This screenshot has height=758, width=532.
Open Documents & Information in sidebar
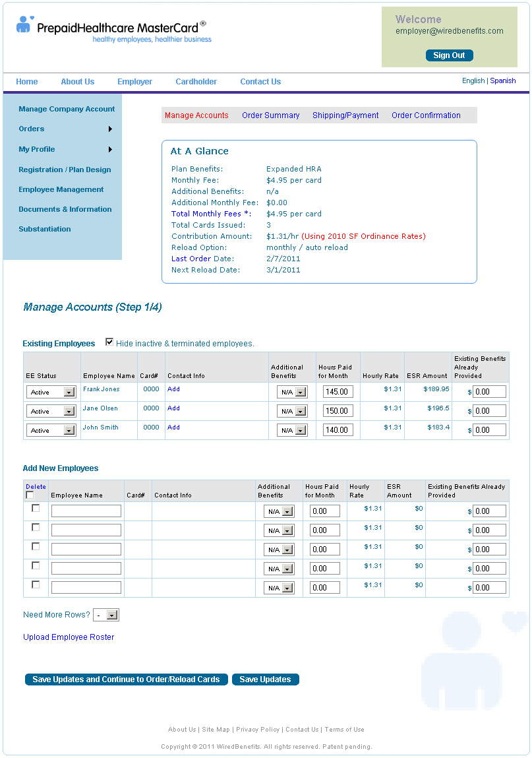click(x=65, y=209)
